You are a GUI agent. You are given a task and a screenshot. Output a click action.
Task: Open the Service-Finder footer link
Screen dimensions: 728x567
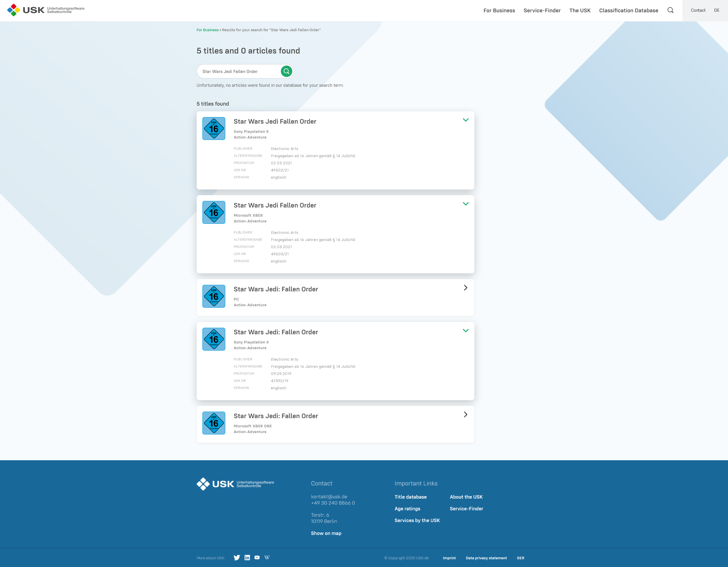tap(466, 509)
